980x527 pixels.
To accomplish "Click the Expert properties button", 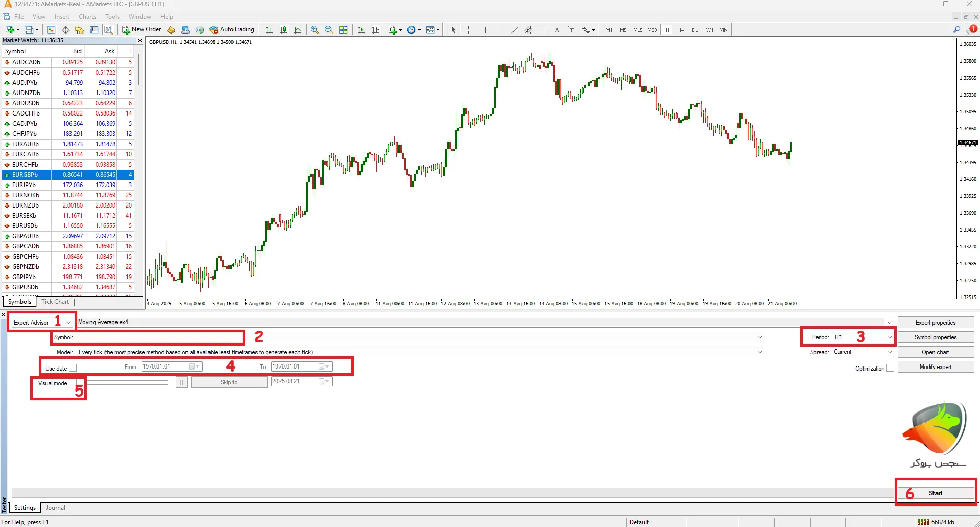I will [936, 322].
